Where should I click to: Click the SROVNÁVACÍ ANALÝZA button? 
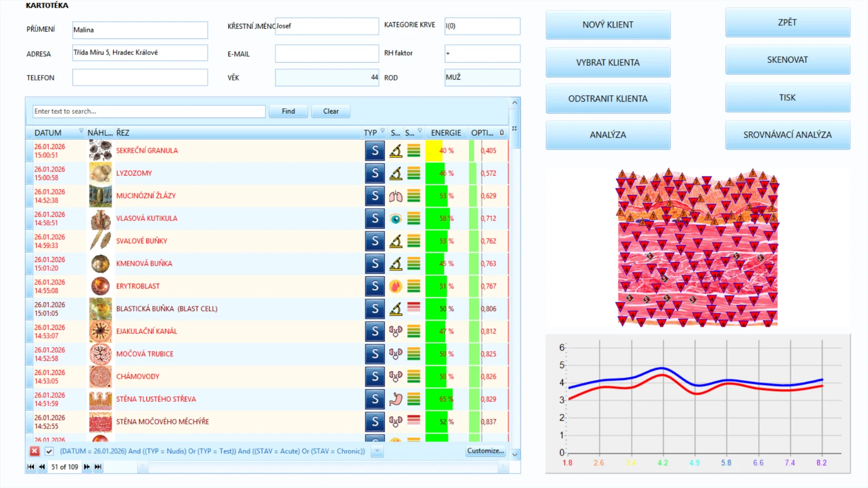(x=787, y=135)
